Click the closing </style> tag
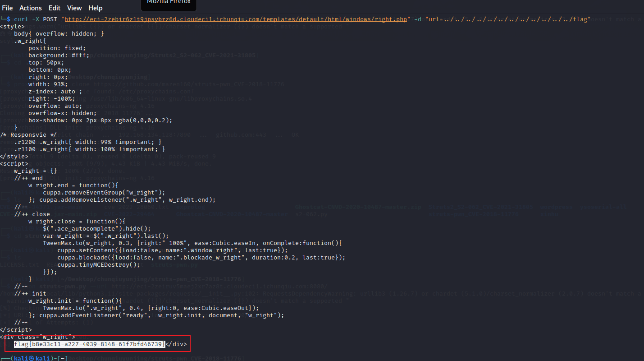Image resolution: width=644 pixels, height=361 pixels. click(14, 157)
